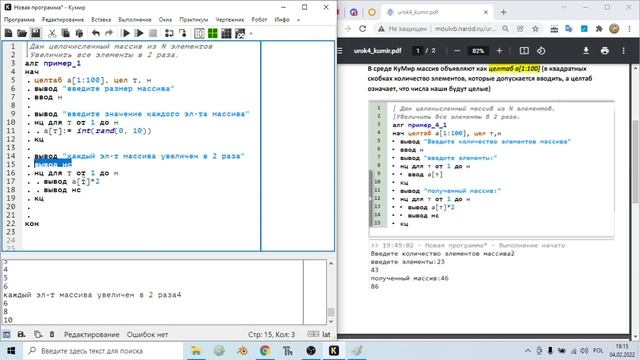Print the PDF document
This screenshot has height=360, width=640.
pyautogui.click(x=605, y=51)
